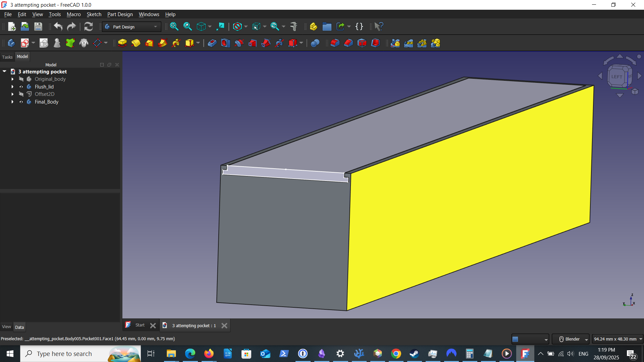The height and width of the screenshot is (362, 644).
Task: Click the Pad tool icon
Action: [122, 43]
